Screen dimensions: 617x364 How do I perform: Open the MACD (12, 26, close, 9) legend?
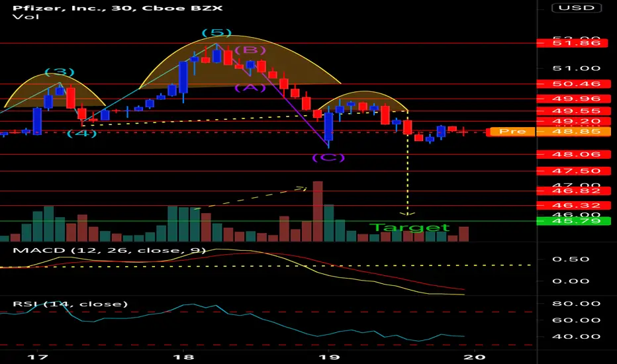(x=109, y=251)
